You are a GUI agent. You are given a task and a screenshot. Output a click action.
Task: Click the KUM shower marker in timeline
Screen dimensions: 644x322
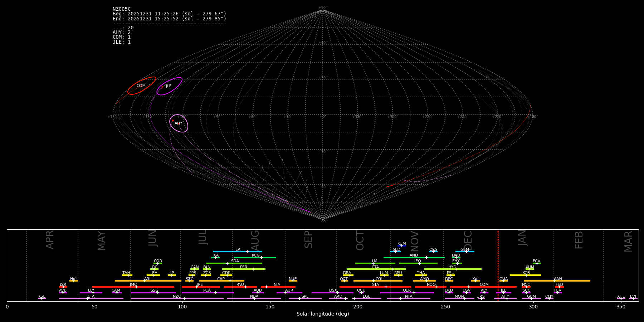[x=402, y=246]
